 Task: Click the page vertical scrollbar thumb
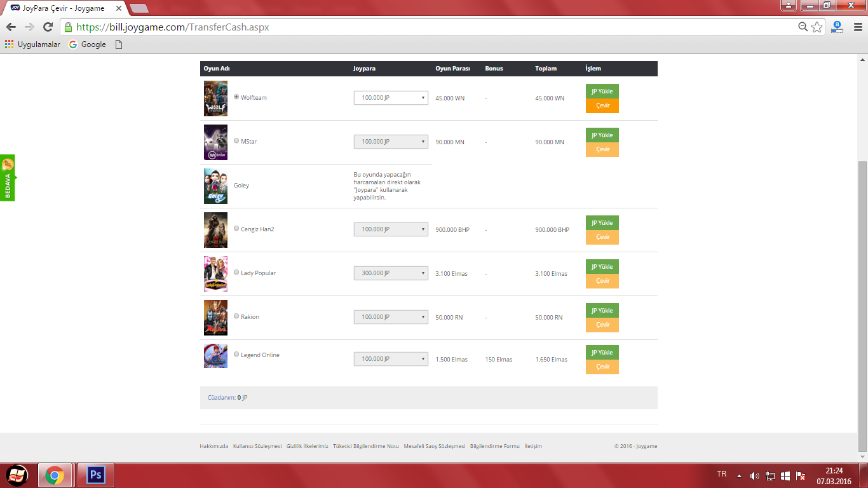point(862,305)
